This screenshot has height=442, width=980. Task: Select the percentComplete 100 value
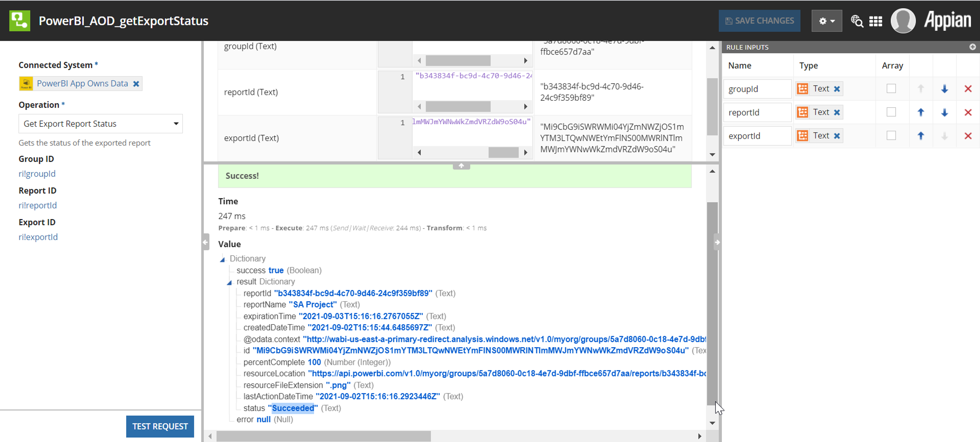(314, 362)
